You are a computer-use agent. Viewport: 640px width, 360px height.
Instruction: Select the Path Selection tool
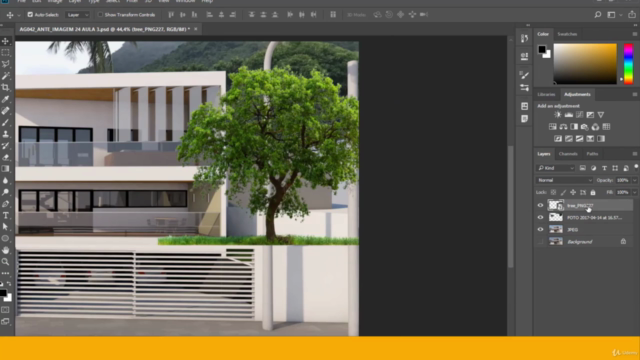[5, 227]
